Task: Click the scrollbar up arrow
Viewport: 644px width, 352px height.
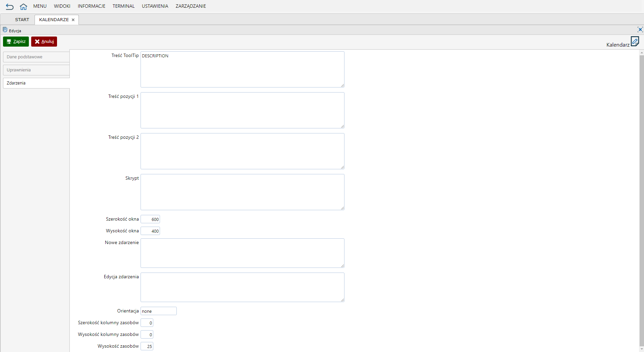Action: click(642, 53)
